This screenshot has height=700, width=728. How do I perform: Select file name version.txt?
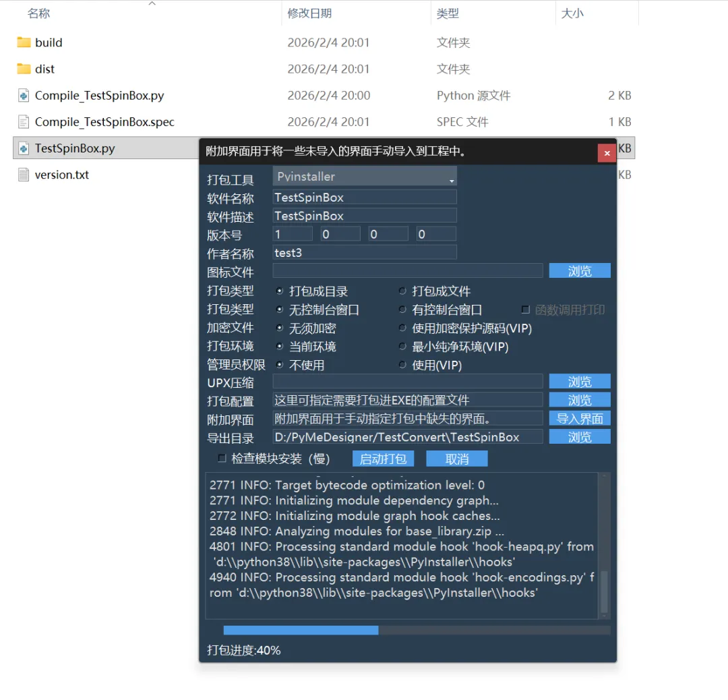pos(62,175)
